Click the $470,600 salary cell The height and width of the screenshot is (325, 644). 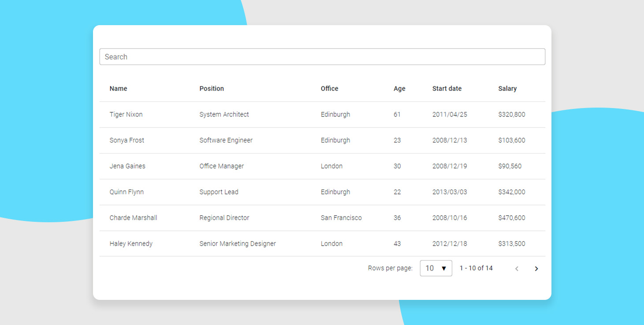[511, 218]
